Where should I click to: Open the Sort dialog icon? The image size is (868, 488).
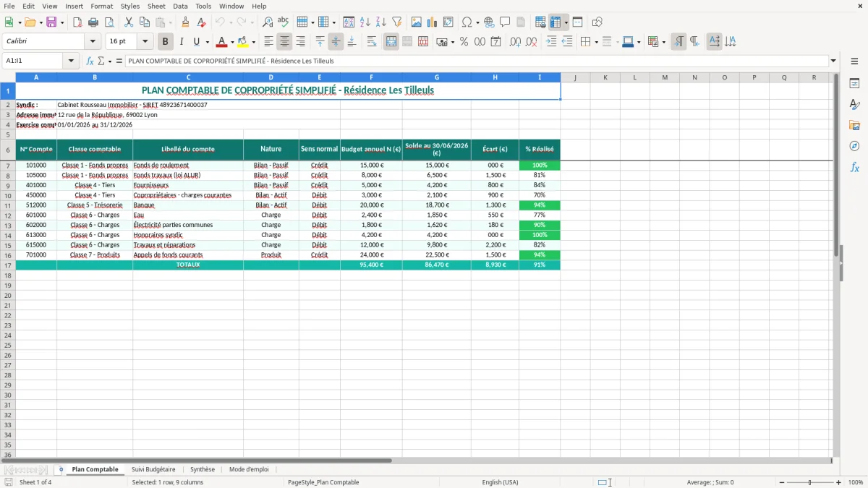349,22
